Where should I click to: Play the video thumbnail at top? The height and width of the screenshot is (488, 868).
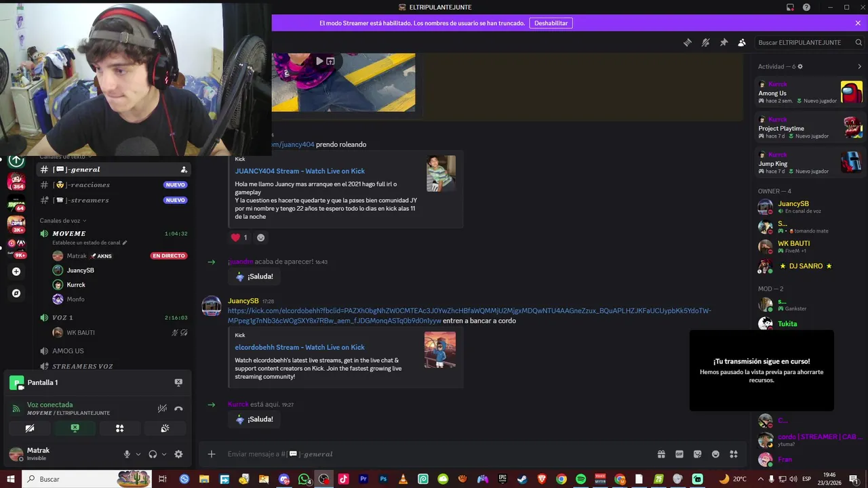click(319, 61)
